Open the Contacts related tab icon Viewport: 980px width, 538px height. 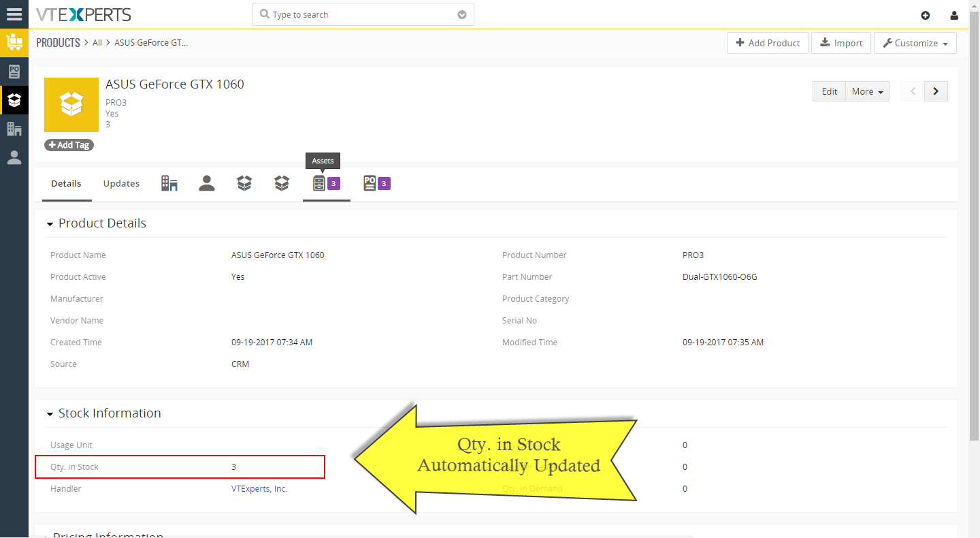pyautogui.click(x=207, y=183)
